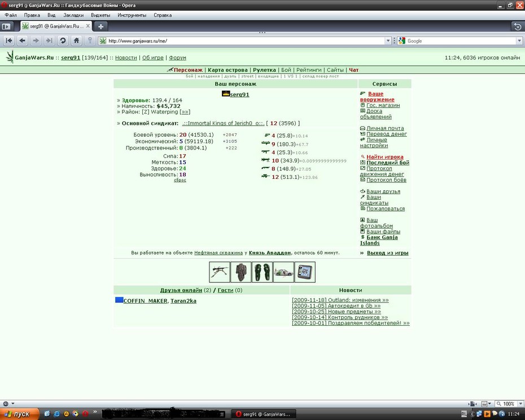
Task: Open the Виджеты menu
Action: [100, 15]
